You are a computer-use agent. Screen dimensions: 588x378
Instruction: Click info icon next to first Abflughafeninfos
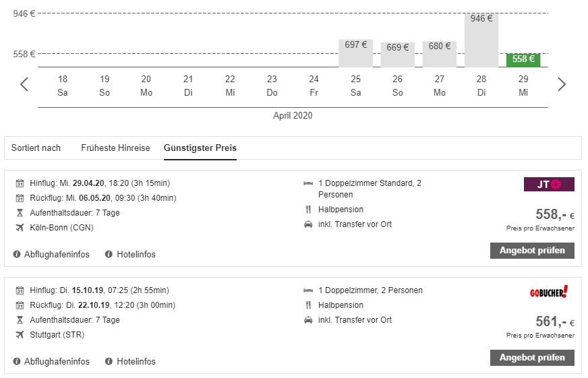pos(17,254)
